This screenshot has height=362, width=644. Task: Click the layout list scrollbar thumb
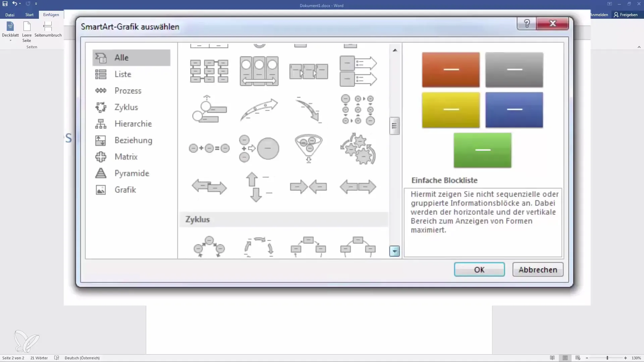394,126
